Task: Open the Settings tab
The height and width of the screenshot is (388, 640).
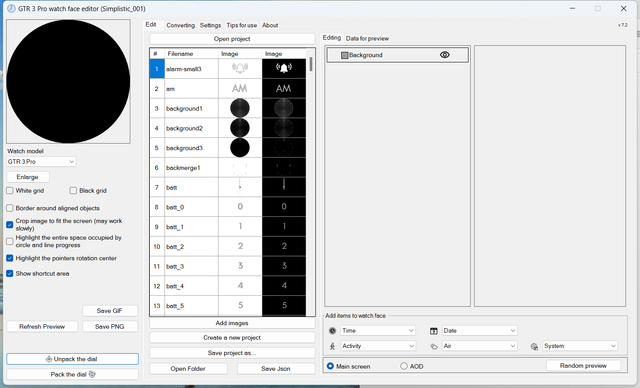Action: (x=210, y=25)
